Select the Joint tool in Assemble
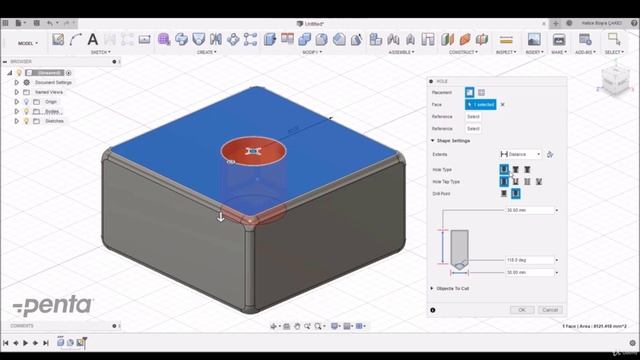 point(393,40)
